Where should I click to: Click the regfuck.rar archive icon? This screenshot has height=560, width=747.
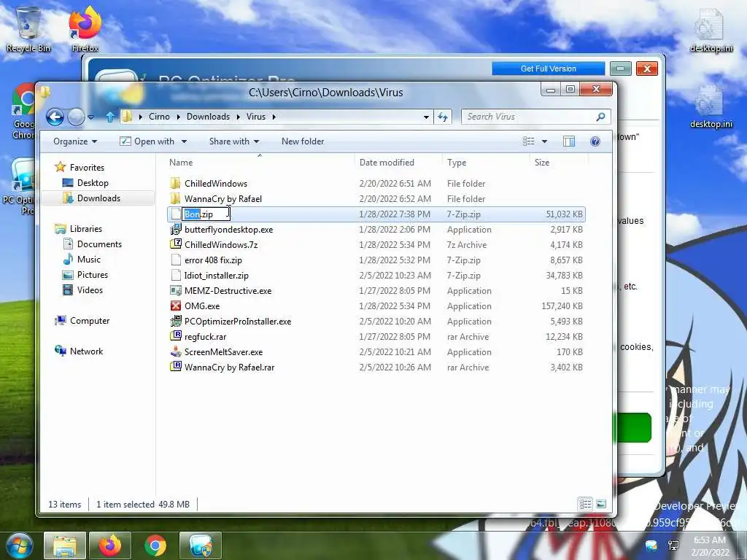[176, 336]
